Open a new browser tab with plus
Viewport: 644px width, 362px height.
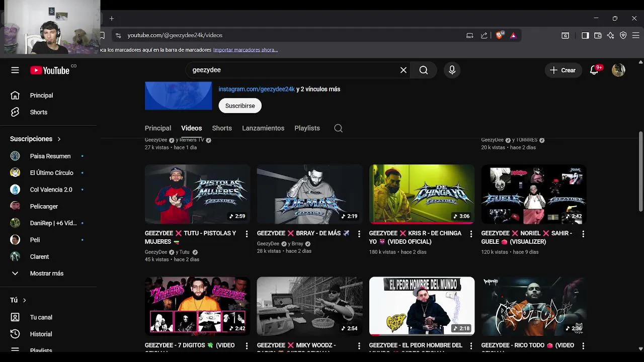pos(112,19)
